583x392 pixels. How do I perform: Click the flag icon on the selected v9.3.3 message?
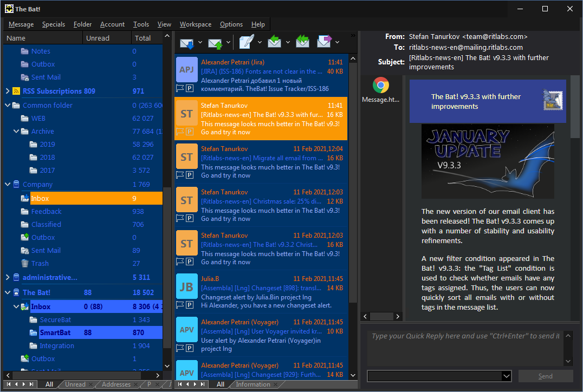pyautogui.click(x=180, y=132)
